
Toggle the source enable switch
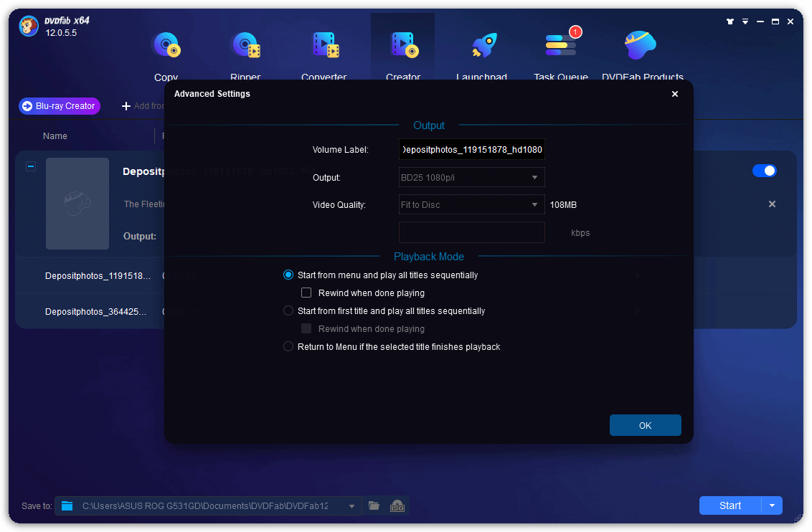pos(765,171)
